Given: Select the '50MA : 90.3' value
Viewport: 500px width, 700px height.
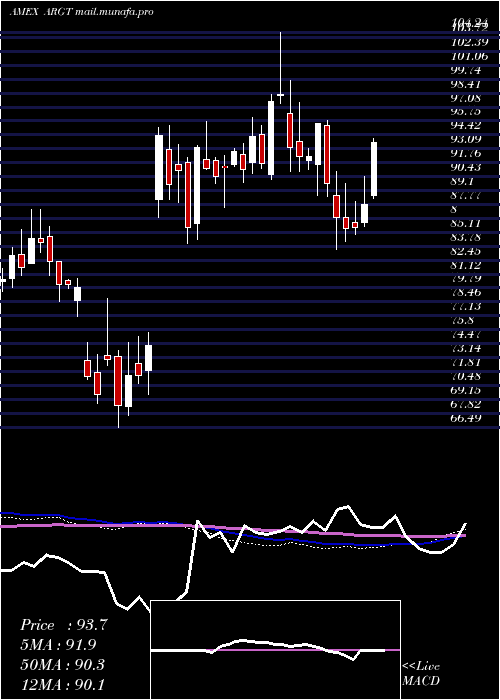Looking at the screenshot, I should [62, 665].
